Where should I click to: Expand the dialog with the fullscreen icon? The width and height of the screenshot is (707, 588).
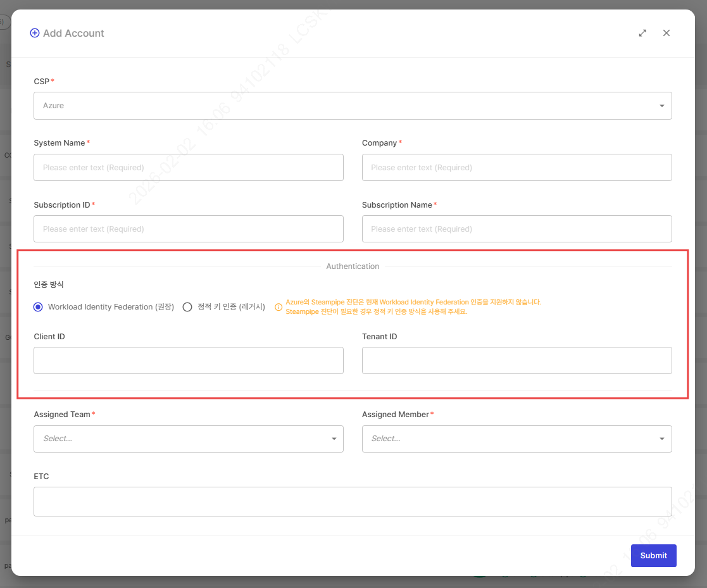pos(642,33)
